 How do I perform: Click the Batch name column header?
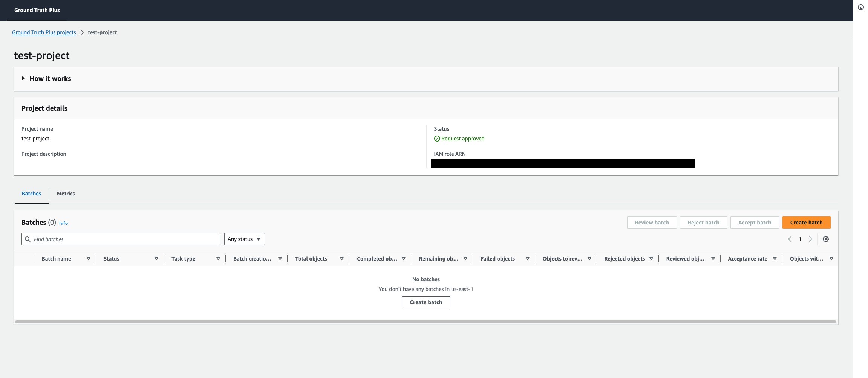56,259
